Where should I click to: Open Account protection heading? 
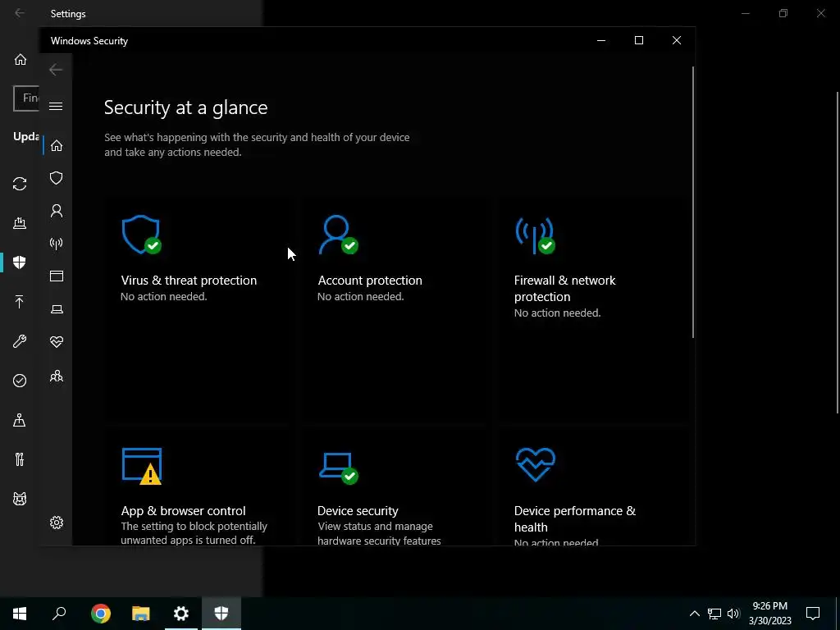coord(370,281)
